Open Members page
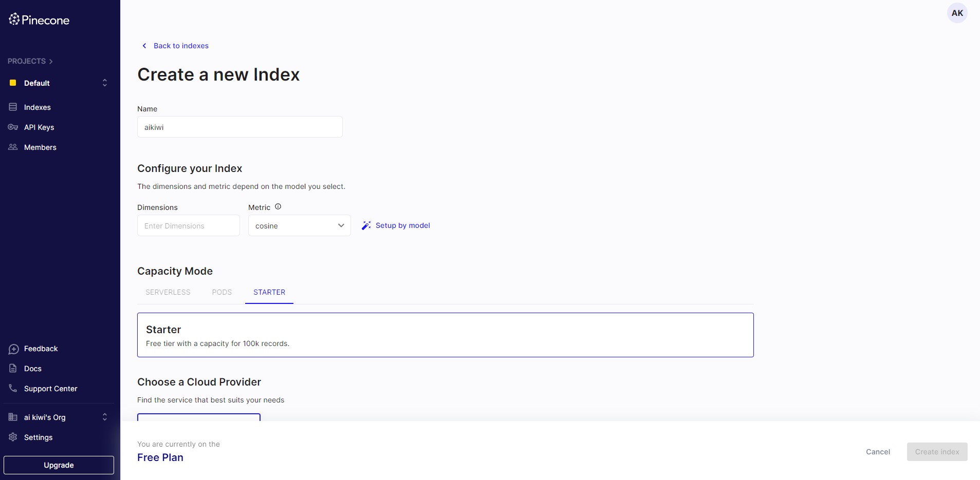This screenshot has height=480, width=980. (x=40, y=147)
